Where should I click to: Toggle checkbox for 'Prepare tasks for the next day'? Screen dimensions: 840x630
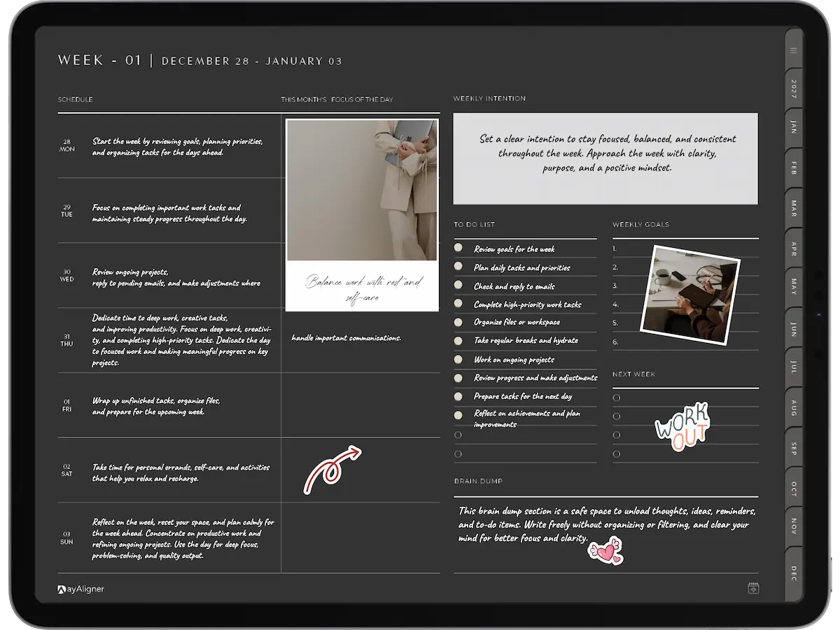click(x=458, y=396)
